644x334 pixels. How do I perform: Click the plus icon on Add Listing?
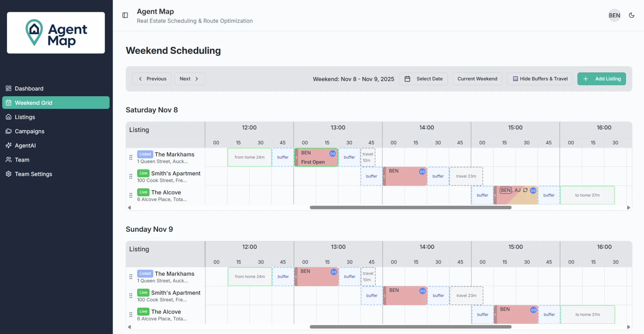585,79
